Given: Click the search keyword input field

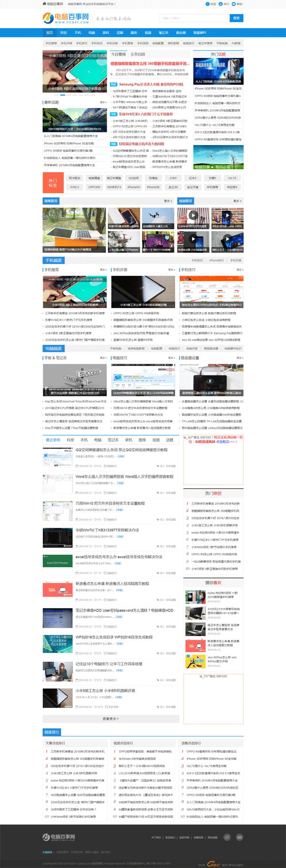Looking at the screenshot, I should click(194, 18).
